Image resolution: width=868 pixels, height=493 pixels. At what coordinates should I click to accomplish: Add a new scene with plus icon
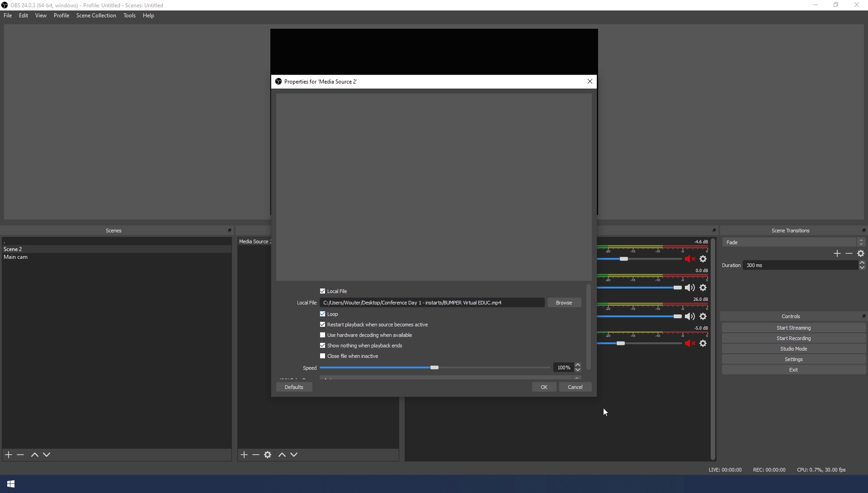(9, 455)
